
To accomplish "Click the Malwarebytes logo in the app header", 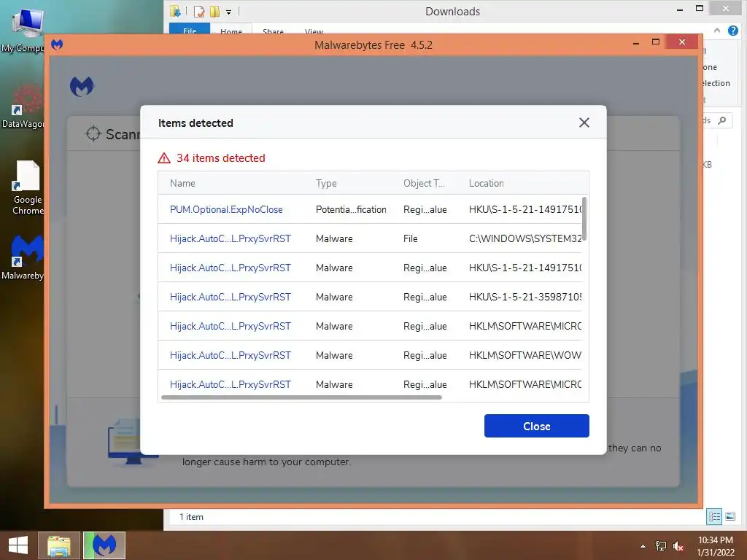I will pos(82,86).
